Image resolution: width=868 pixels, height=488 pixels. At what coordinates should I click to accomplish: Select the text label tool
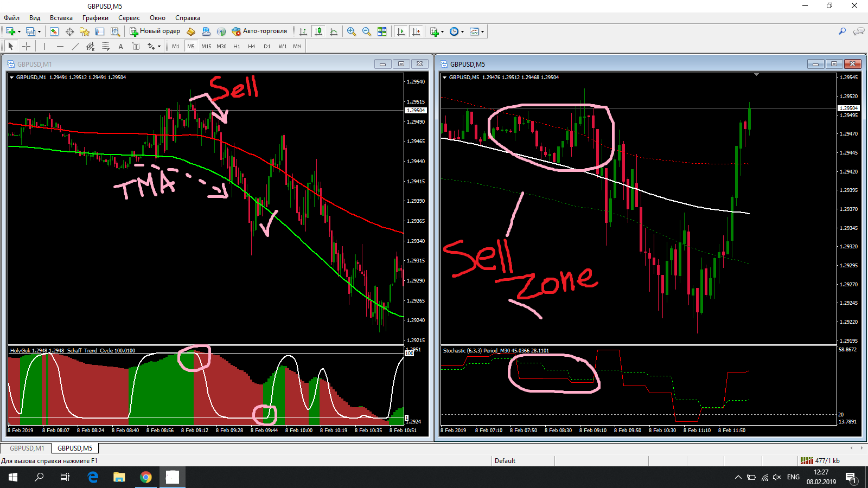pyautogui.click(x=136, y=46)
